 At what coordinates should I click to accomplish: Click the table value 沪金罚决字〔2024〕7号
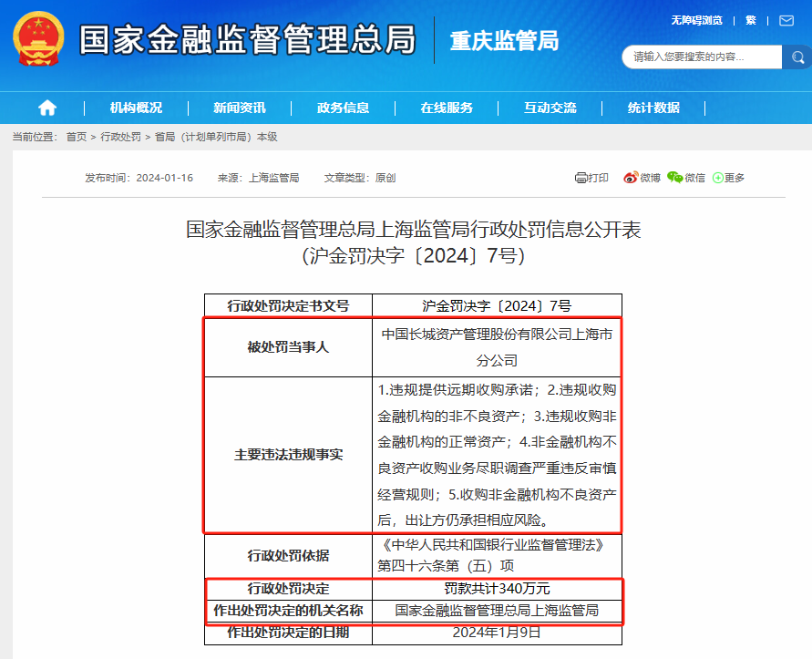point(497,305)
